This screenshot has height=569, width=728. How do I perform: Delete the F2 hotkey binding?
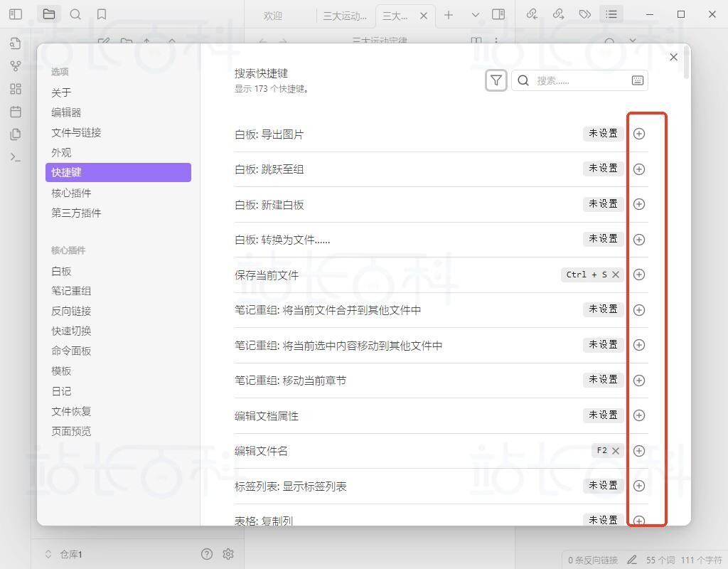click(616, 451)
